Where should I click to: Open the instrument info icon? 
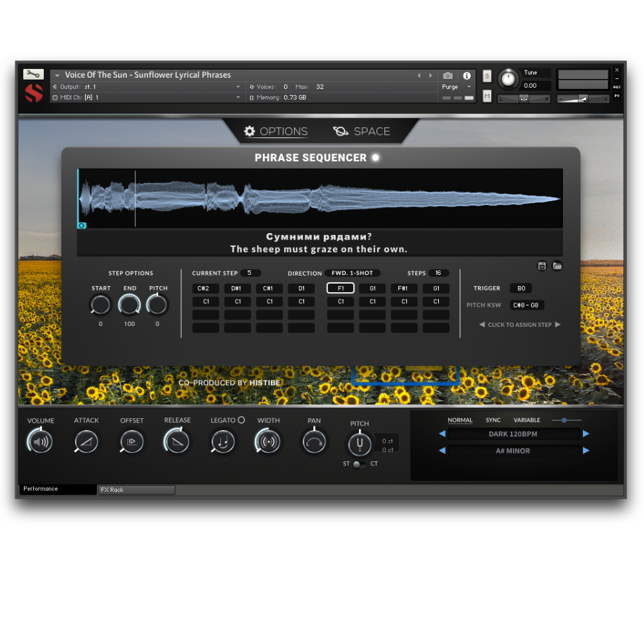click(467, 76)
